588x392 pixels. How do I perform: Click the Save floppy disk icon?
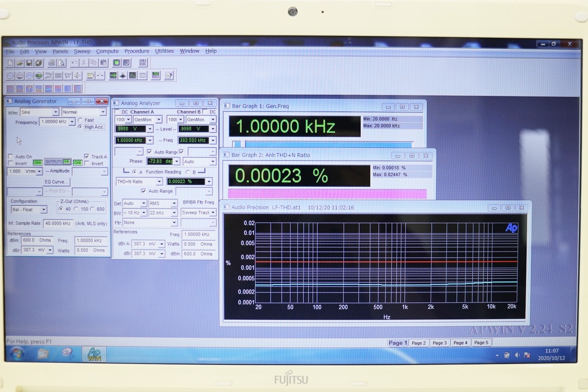pyautogui.click(x=29, y=63)
